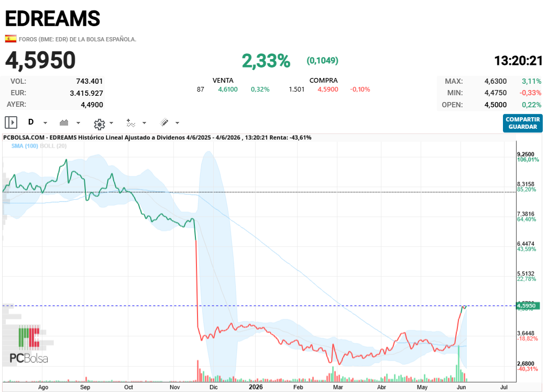This screenshot has height=392, width=548.
Task: Click the time 13:20:21
Action: (x=518, y=61)
